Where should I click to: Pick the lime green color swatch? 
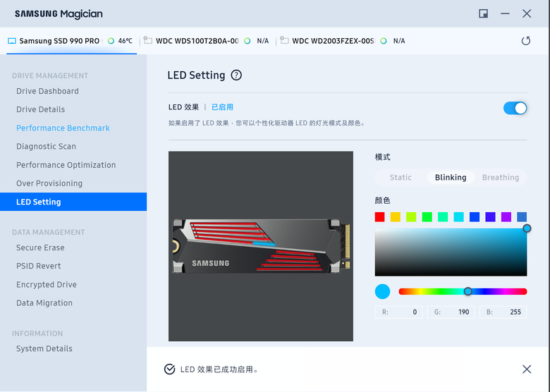click(411, 216)
